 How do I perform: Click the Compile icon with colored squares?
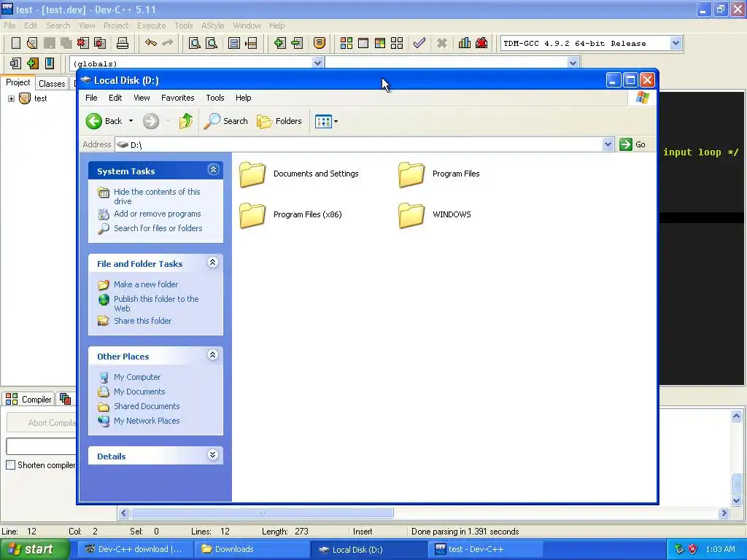[347, 43]
